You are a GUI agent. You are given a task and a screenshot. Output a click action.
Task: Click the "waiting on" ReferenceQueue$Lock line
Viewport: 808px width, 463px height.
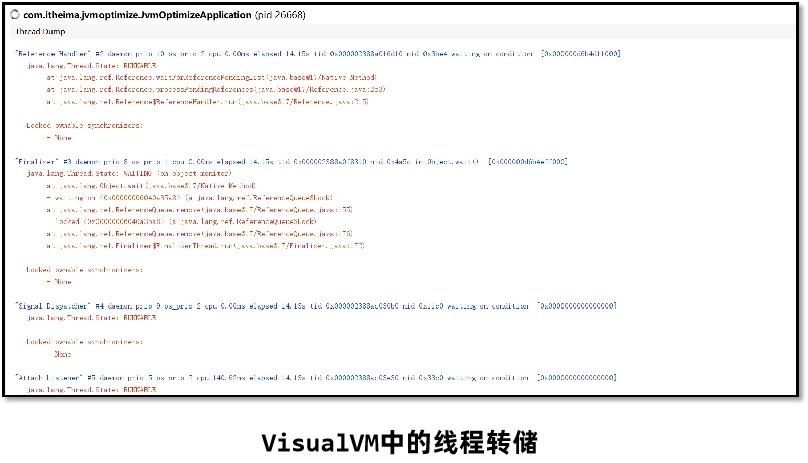[189, 198]
